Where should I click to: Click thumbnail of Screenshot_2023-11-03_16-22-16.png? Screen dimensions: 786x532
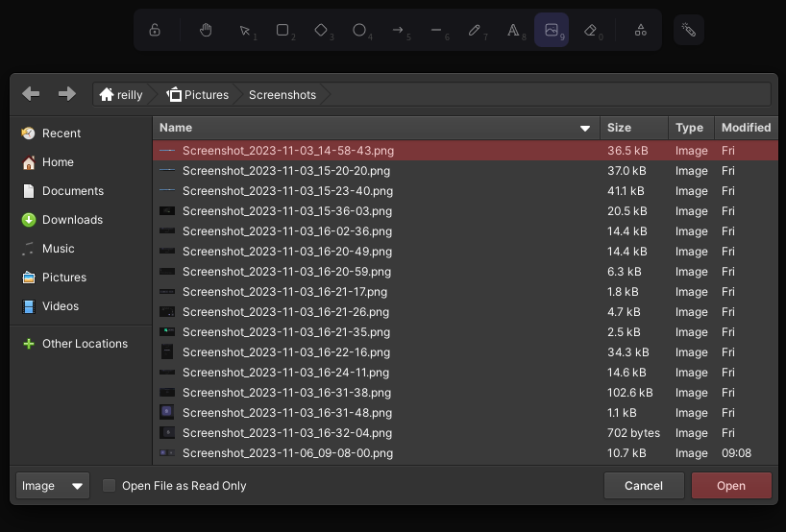[x=167, y=352]
